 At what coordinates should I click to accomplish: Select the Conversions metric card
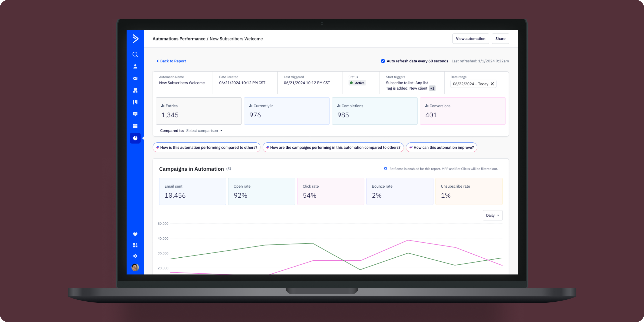(x=462, y=111)
